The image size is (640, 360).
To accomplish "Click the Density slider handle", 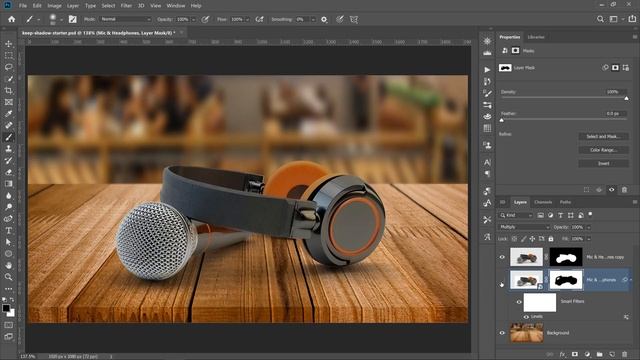I will point(627,98).
